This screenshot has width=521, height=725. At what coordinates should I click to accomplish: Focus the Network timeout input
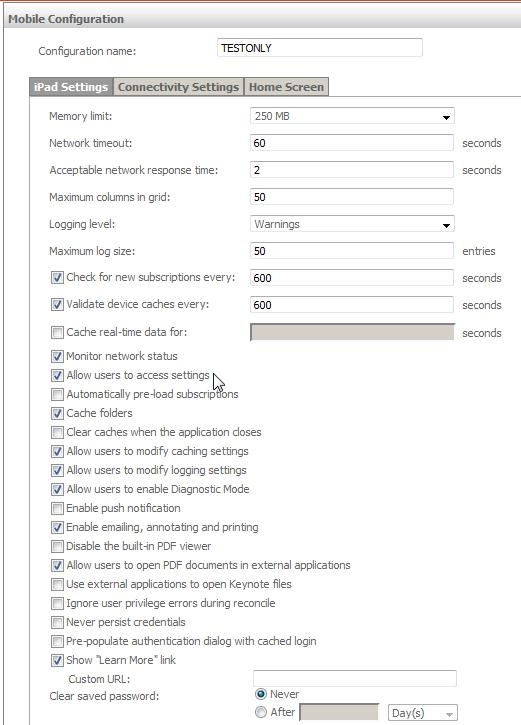tap(352, 143)
